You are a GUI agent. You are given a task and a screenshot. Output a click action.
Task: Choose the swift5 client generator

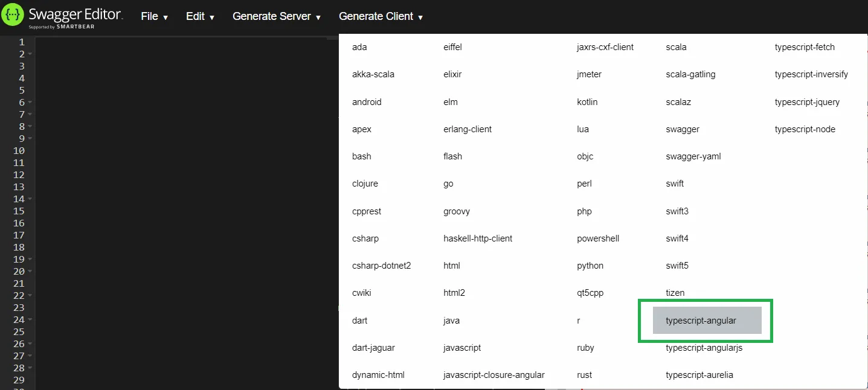click(x=677, y=266)
